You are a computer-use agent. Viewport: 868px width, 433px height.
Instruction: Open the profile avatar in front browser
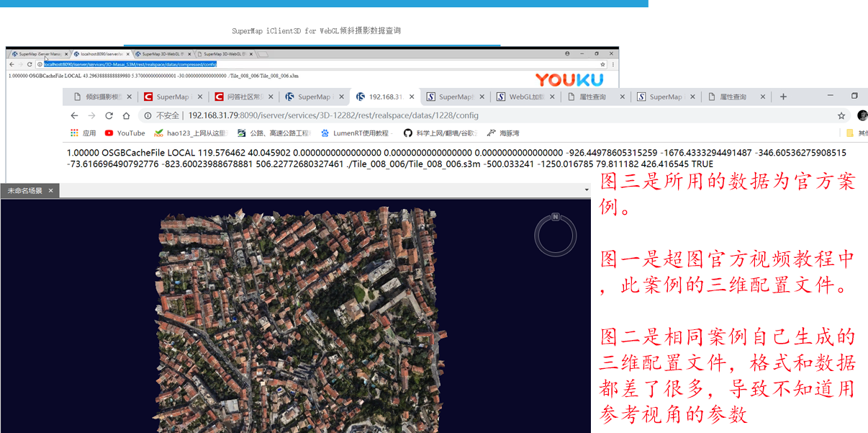tap(862, 115)
